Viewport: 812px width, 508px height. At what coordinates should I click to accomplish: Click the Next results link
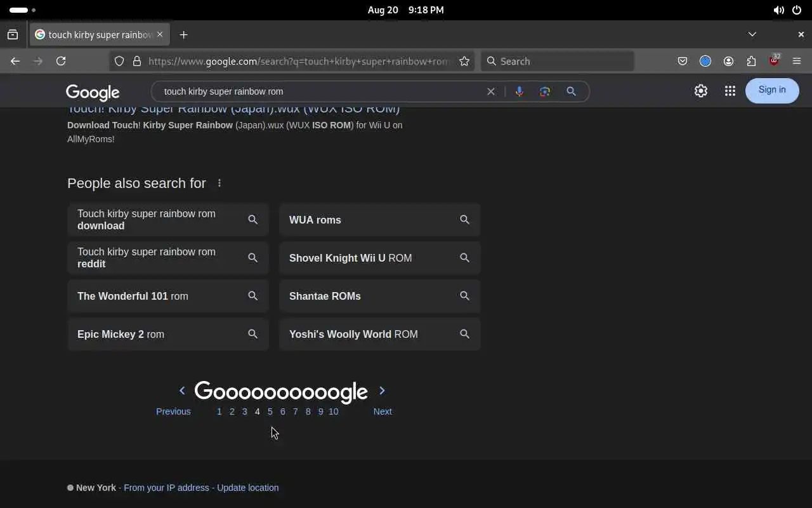(x=383, y=411)
